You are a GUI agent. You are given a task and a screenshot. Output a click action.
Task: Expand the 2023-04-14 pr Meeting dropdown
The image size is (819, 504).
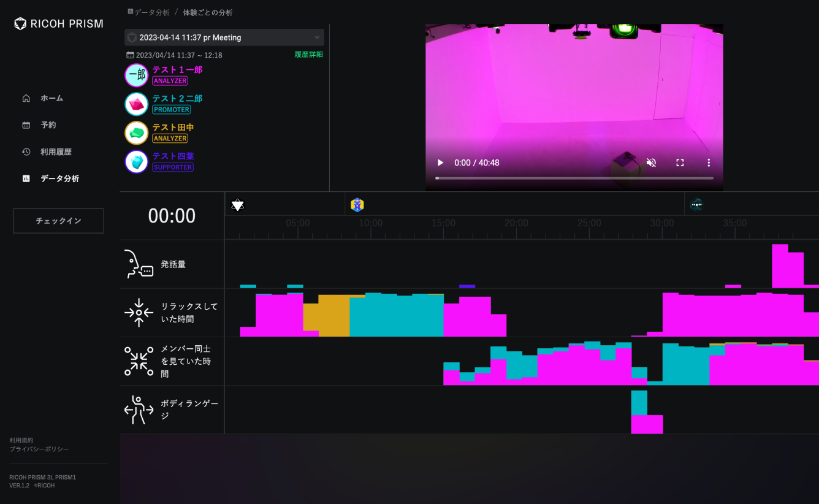224,37
